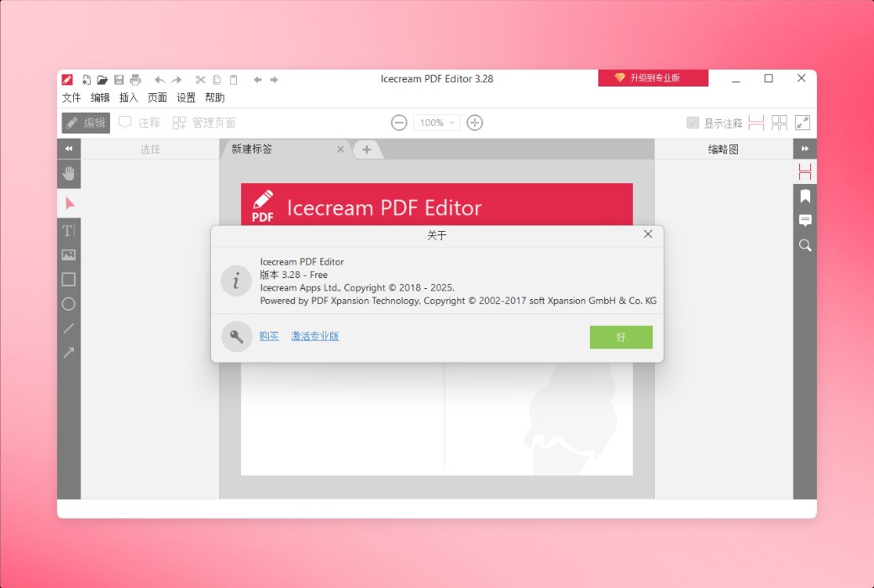Click the zoom out minus control

point(398,123)
